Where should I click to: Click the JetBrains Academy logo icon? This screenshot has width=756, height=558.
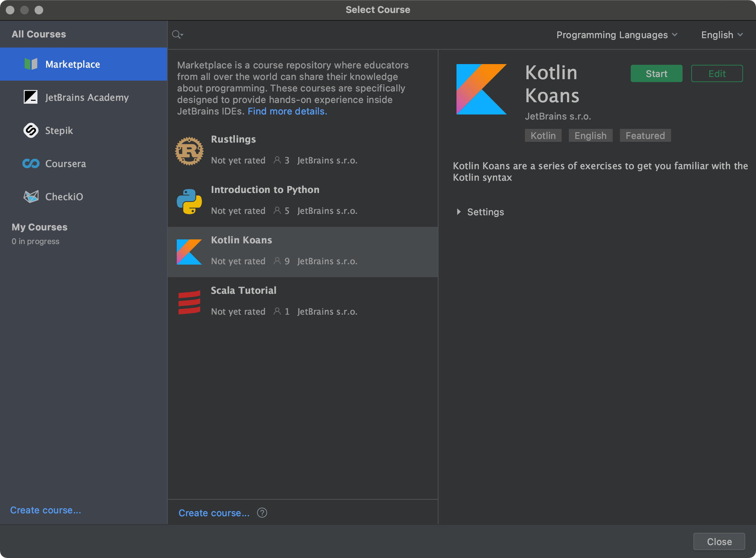point(31,97)
